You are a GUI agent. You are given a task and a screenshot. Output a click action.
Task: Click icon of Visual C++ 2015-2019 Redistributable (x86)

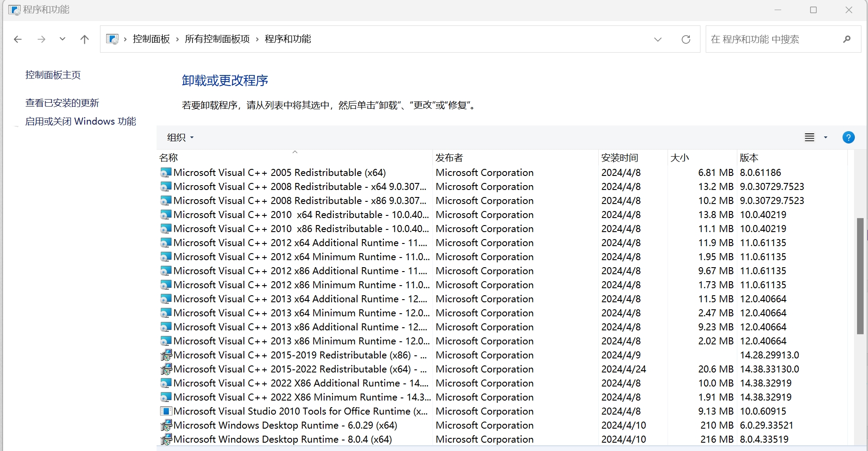pos(166,355)
